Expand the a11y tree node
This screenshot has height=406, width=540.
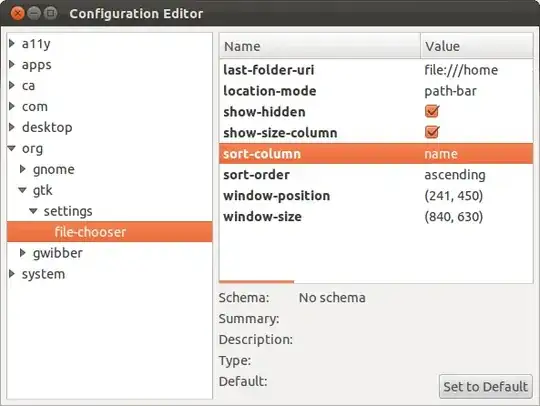(12, 43)
